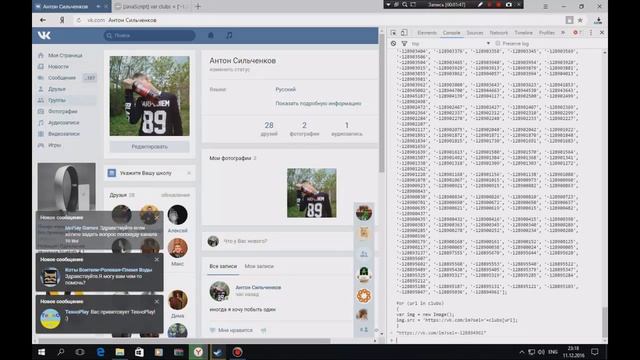Viewport: 640px width, 360px height.
Task: Open the DevTools Console tab
Action: pos(451,33)
